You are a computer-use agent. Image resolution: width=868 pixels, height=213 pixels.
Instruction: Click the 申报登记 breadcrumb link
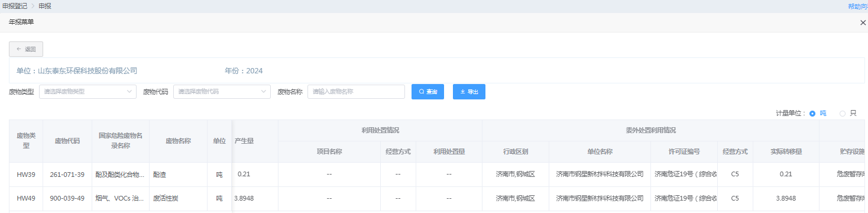tap(15, 6)
